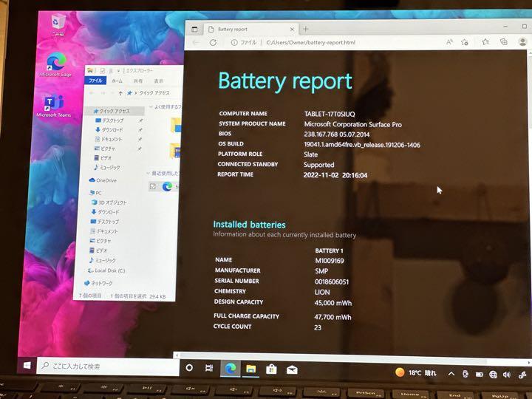
Task: Select OneDrive in Explorer navigation pane
Action: click(x=103, y=180)
